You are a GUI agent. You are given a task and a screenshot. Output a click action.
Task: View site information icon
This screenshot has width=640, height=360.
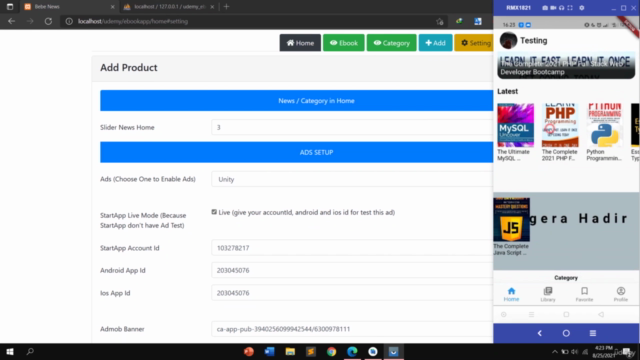click(x=69, y=21)
